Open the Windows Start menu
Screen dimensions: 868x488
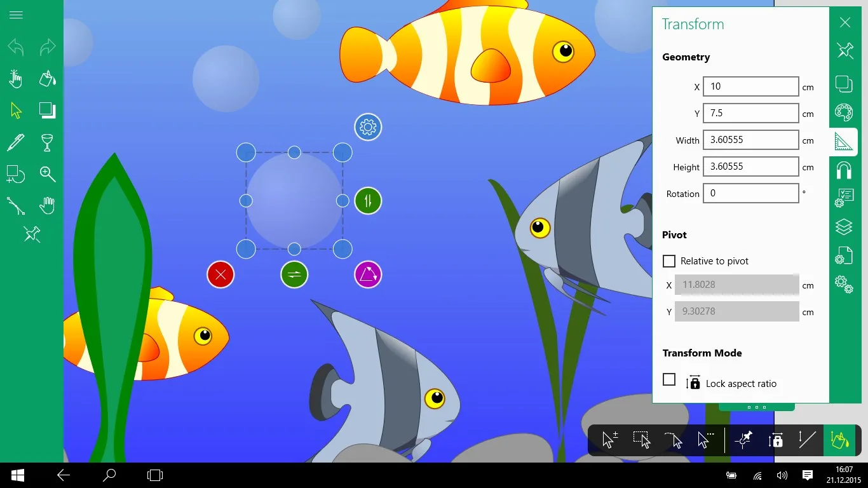point(17,475)
